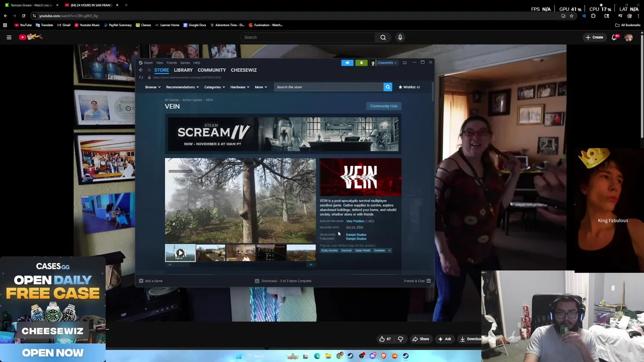Click Add a Game in Steam footer
This screenshot has width=644, height=362.
coord(151,281)
